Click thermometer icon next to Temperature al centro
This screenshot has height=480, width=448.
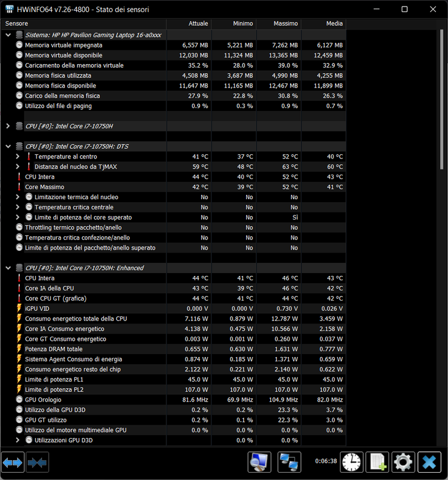(x=29, y=157)
